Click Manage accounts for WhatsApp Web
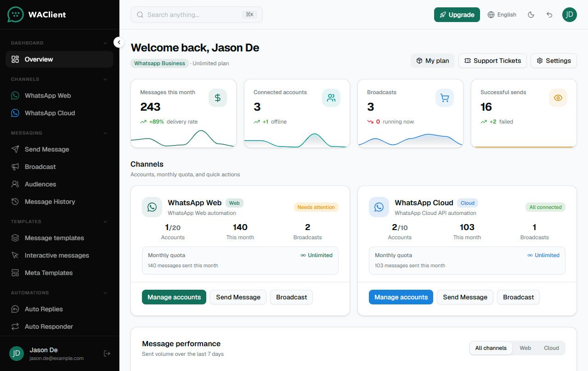 pyautogui.click(x=174, y=297)
